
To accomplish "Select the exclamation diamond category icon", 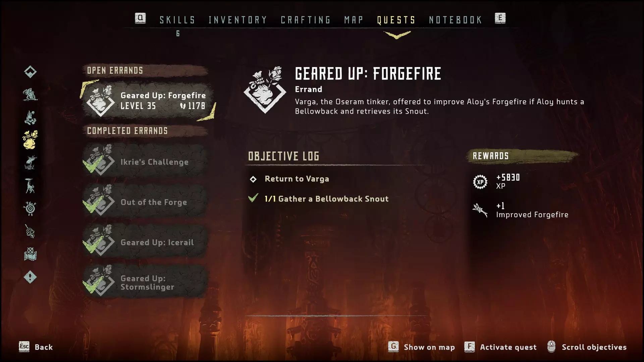I will pyautogui.click(x=30, y=277).
